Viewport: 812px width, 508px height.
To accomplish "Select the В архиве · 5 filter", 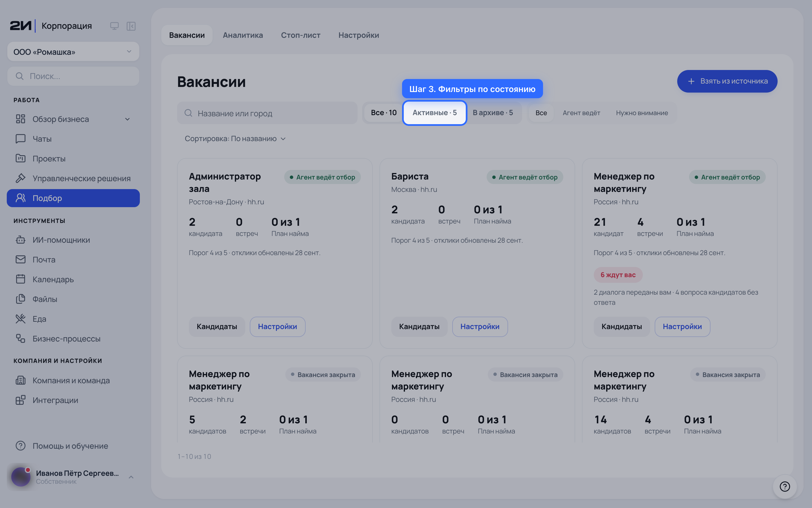I will click(493, 113).
